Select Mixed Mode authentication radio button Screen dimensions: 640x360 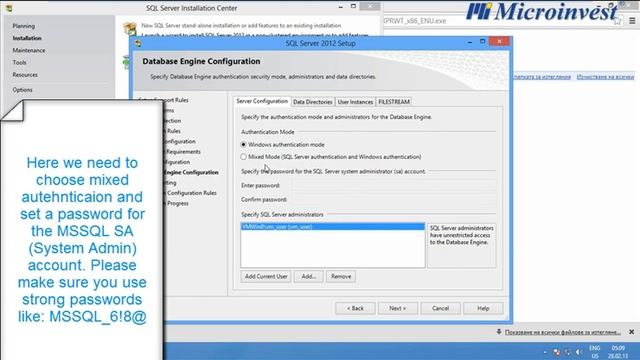pyautogui.click(x=244, y=157)
